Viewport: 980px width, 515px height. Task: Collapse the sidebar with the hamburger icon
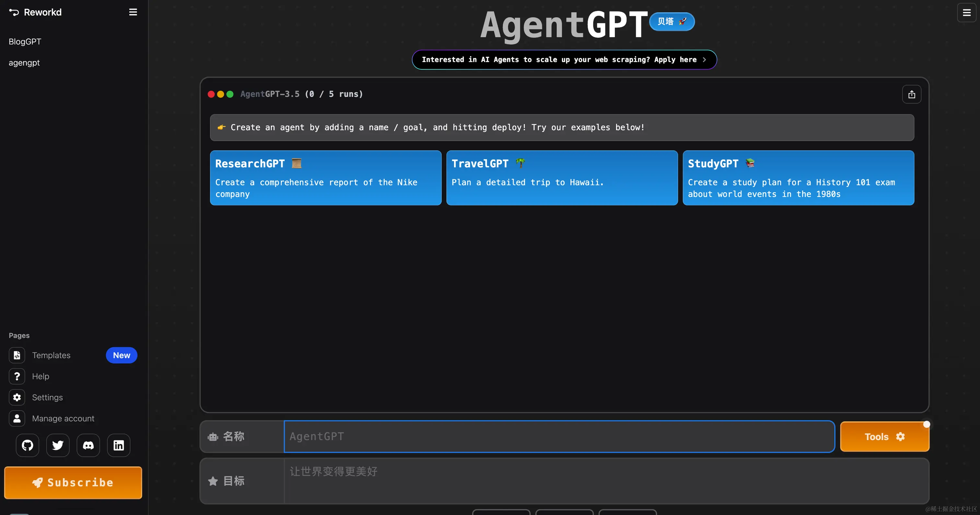click(x=133, y=12)
